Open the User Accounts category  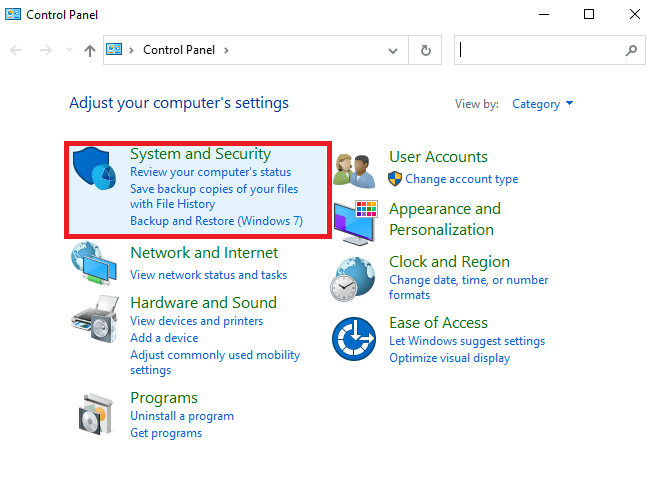tap(438, 157)
